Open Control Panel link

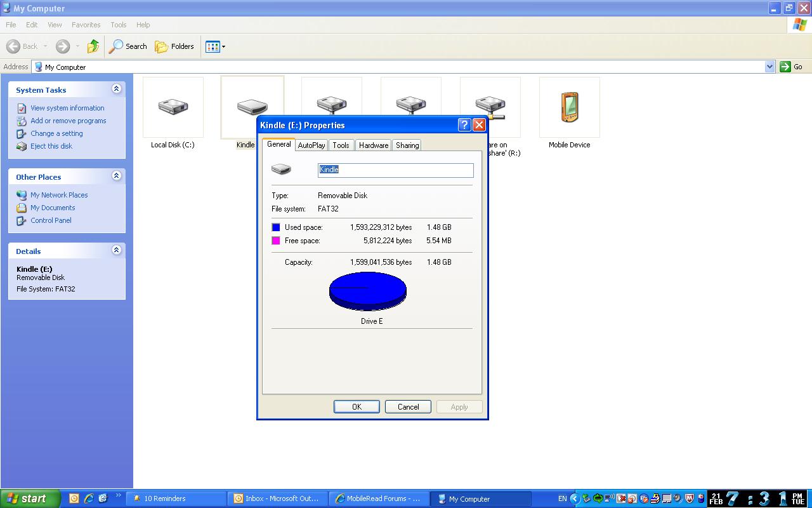point(51,220)
